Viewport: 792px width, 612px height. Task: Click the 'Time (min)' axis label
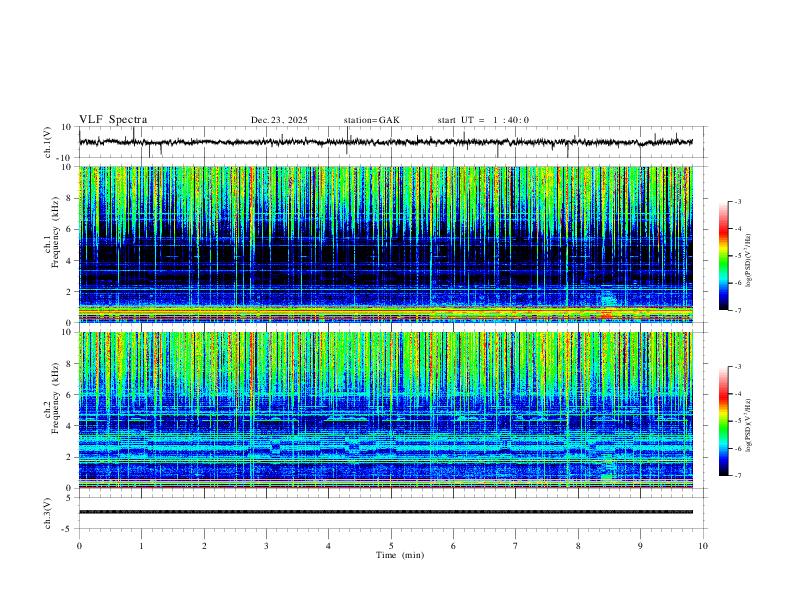click(400, 555)
